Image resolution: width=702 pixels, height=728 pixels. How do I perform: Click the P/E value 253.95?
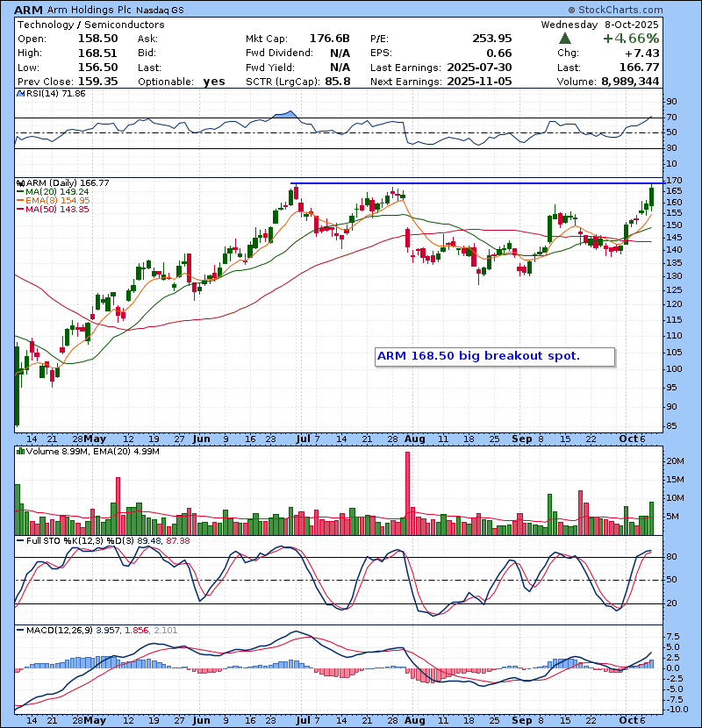tap(492, 39)
